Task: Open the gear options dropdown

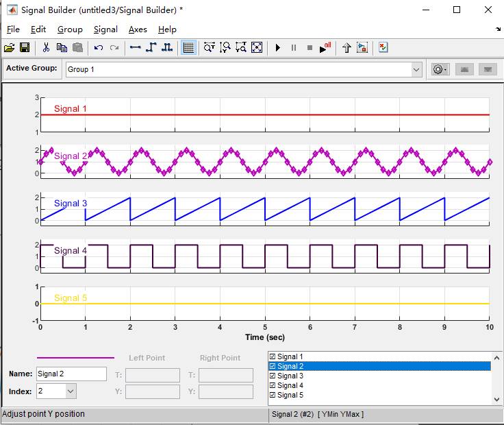Action: point(440,69)
